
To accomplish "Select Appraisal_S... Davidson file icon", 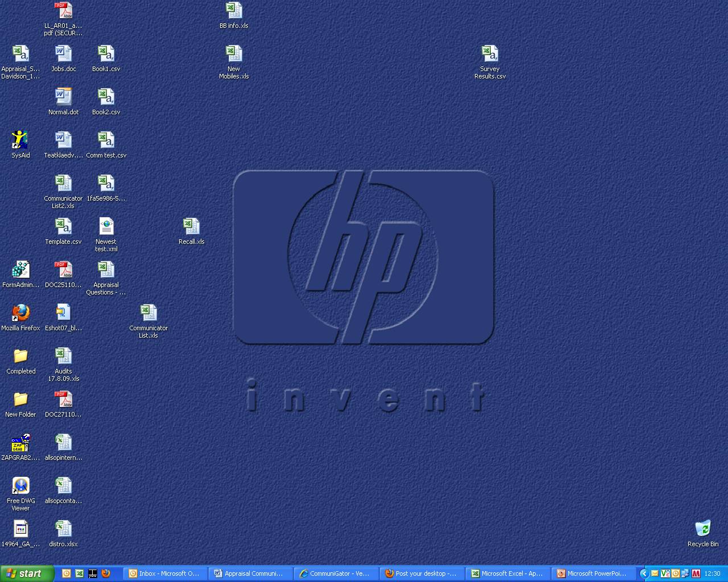I will [21, 62].
